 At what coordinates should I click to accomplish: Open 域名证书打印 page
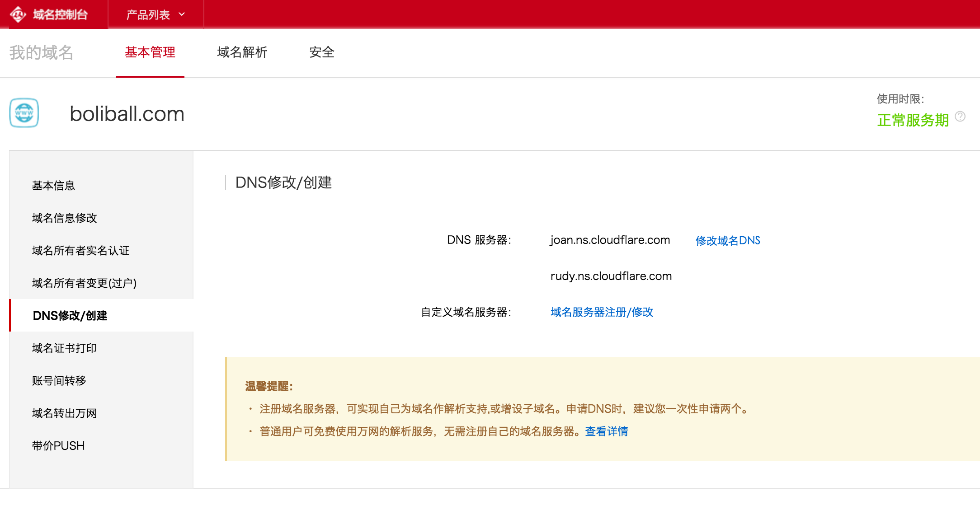[x=64, y=348]
